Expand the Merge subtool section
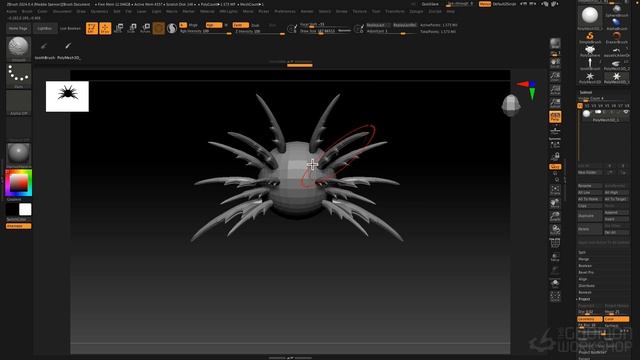 [583, 259]
